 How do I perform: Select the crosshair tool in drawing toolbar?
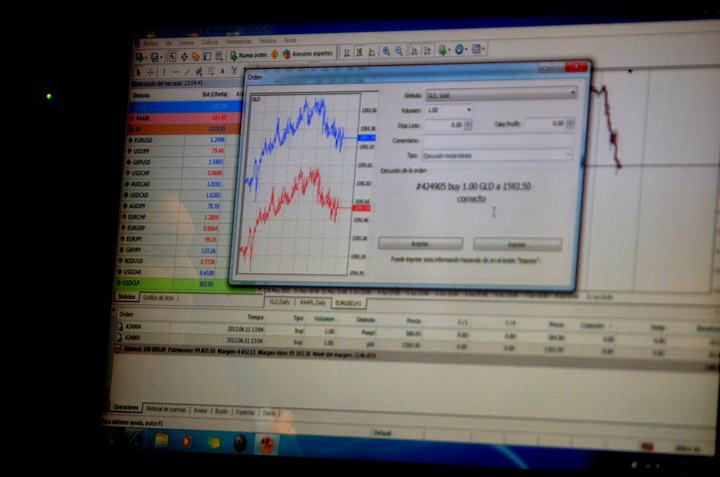pos(151,72)
